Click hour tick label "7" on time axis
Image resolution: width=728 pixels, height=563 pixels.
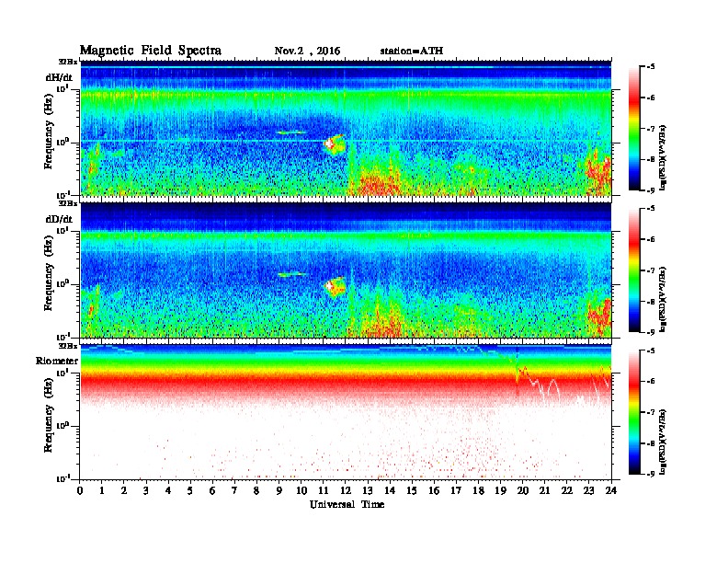coord(235,490)
